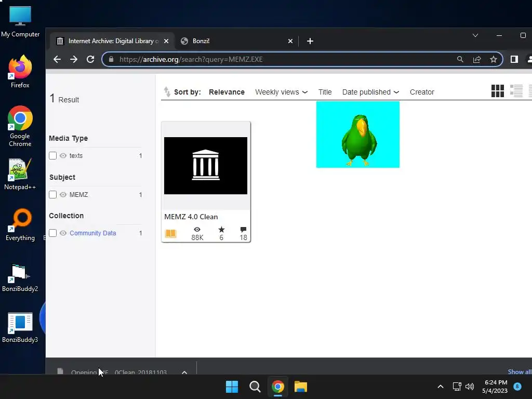The width and height of the screenshot is (532, 399).
Task: Open the tab search chevron
Action: [x=475, y=35]
